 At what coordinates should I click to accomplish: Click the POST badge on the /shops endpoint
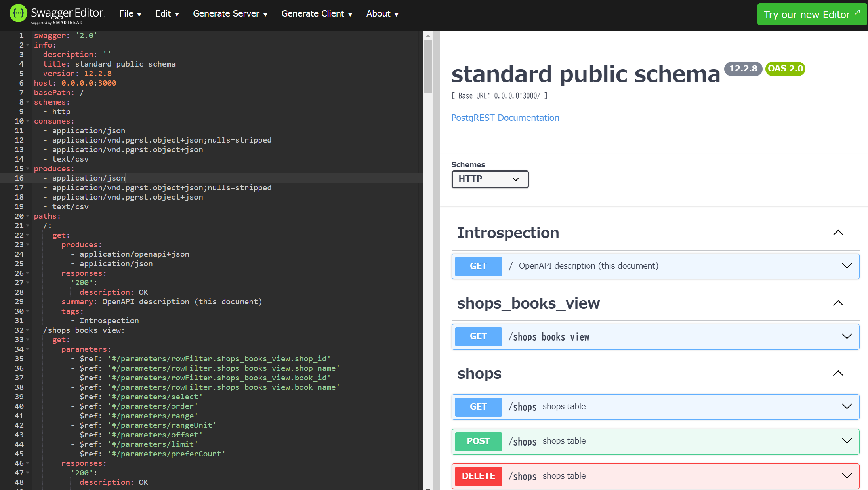pos(478,441)
